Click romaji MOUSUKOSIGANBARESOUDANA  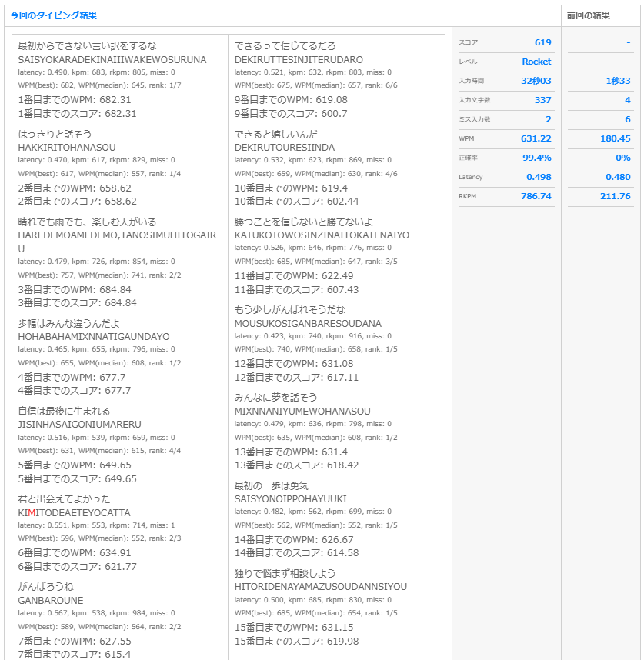coord(308,324)
